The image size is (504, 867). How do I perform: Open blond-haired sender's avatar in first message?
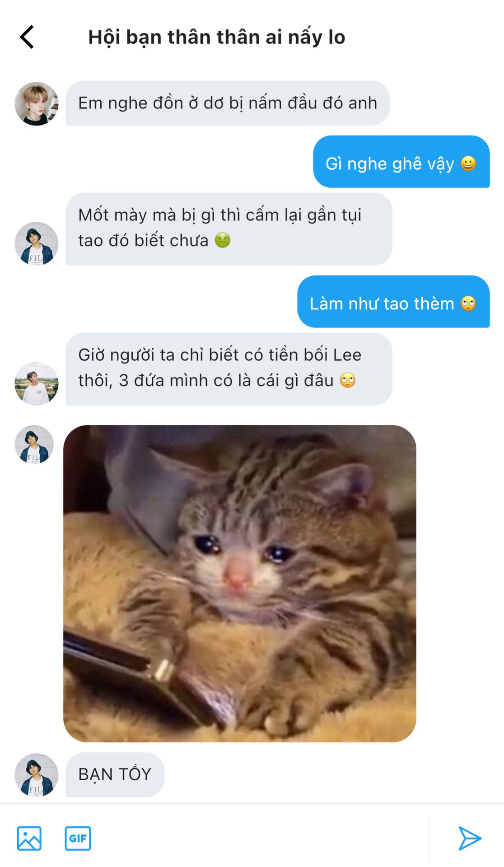click(37, 104)
